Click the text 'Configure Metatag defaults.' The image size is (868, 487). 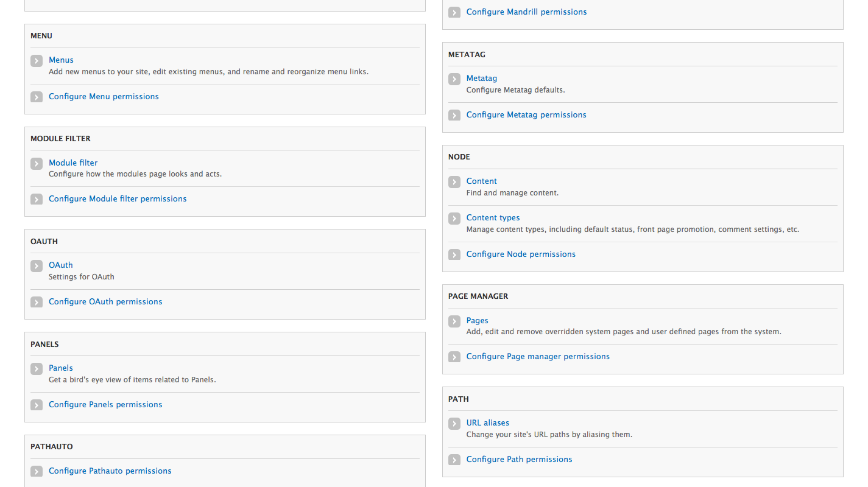click(x=516, y=89)
